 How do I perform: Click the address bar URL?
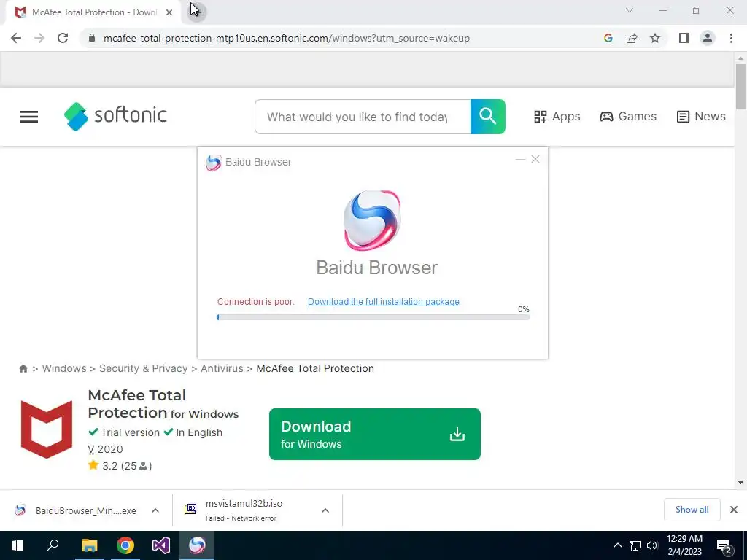[286, 38]
